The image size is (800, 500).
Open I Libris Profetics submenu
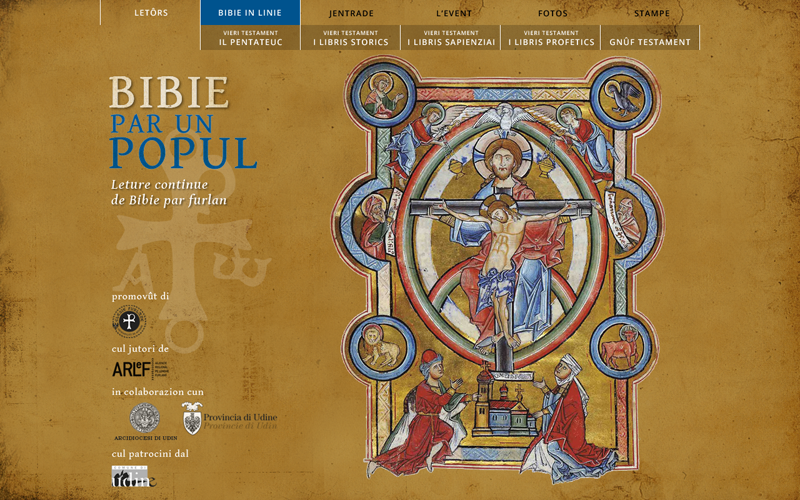coord(551,38)
